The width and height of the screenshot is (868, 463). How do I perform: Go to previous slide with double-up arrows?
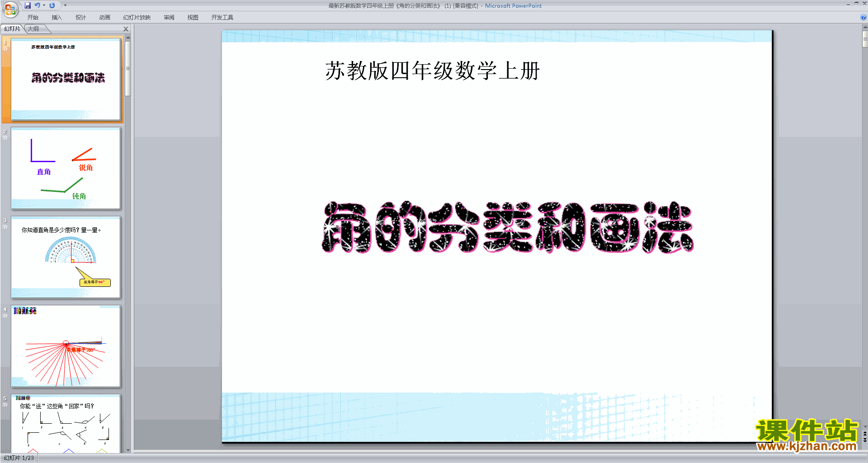tap(865, 434)
